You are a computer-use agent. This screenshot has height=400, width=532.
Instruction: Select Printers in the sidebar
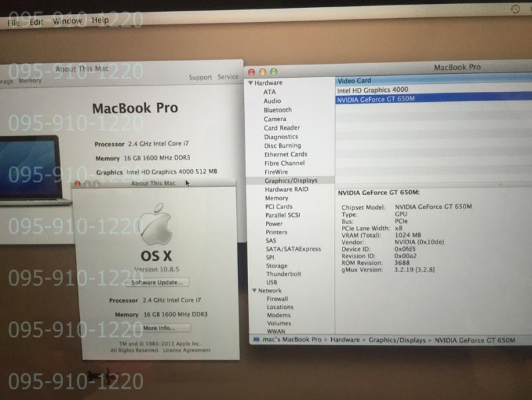tap(276, 232)
